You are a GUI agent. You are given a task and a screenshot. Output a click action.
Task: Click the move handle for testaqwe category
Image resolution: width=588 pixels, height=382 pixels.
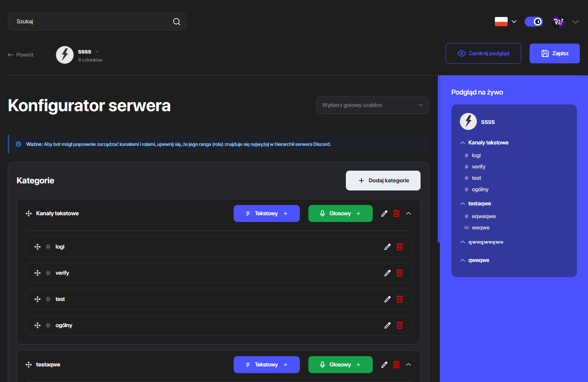click(x=29, y=365)
